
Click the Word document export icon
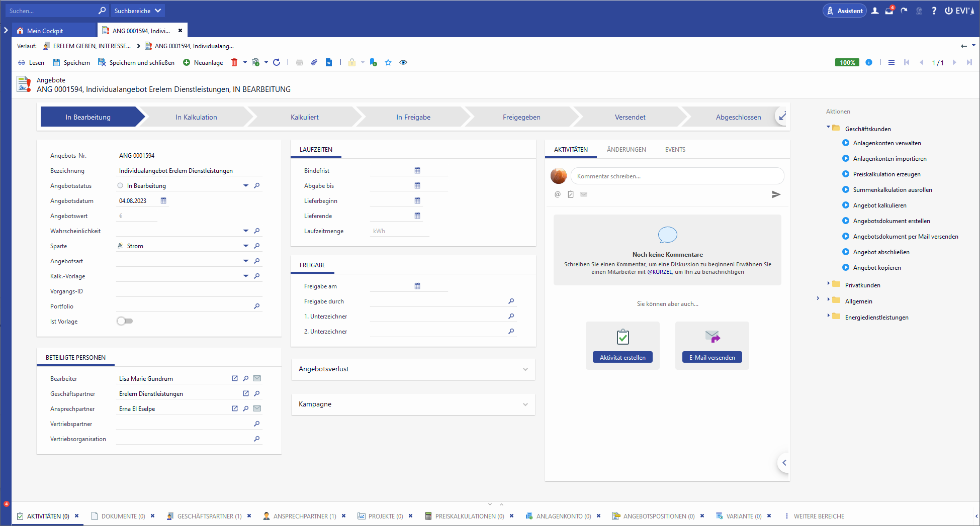coord(329,62)
